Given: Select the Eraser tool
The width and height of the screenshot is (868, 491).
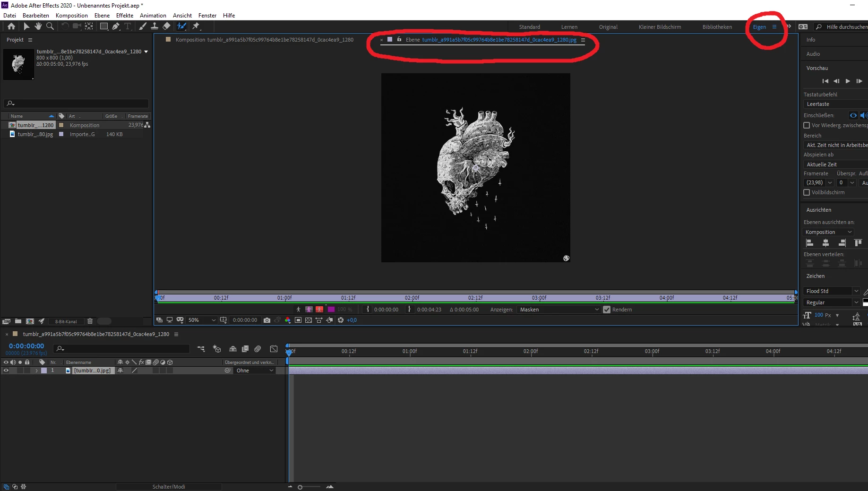Looking at the screenshot, I should [166, 26].
